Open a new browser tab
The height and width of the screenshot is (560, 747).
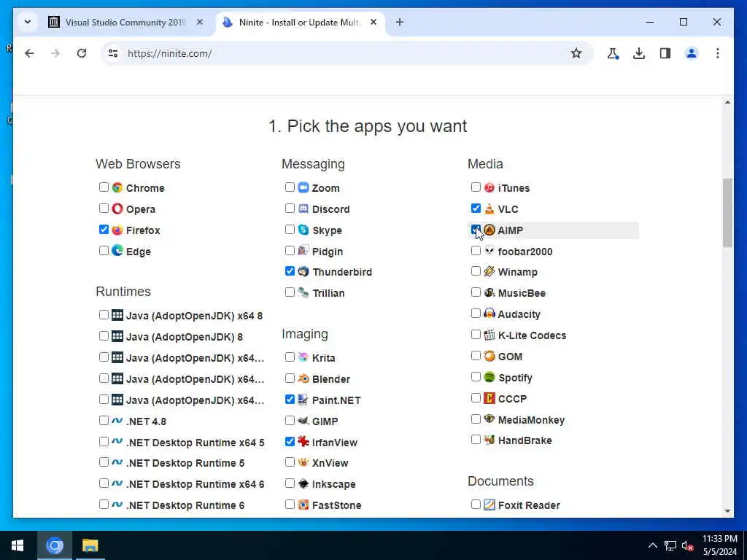point(400,22)
